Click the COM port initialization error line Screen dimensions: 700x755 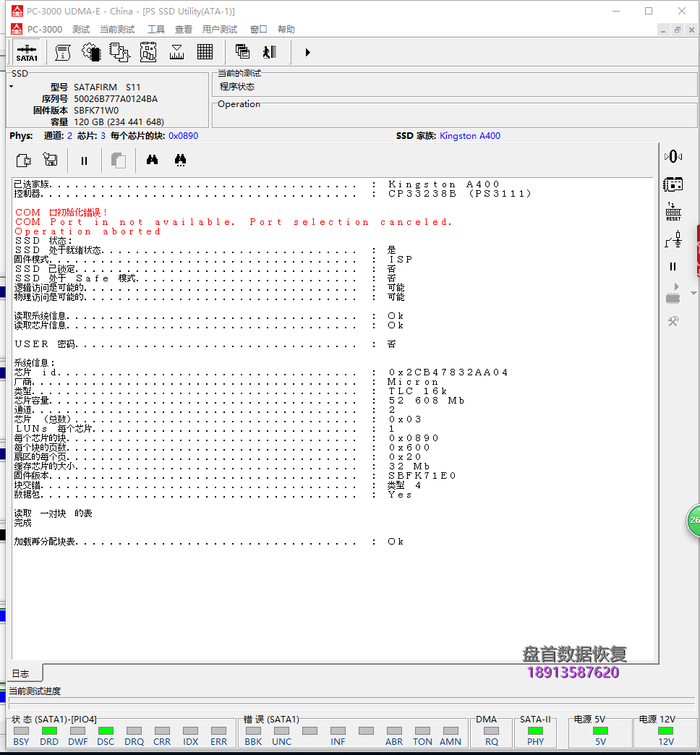[x=61, y=213]
